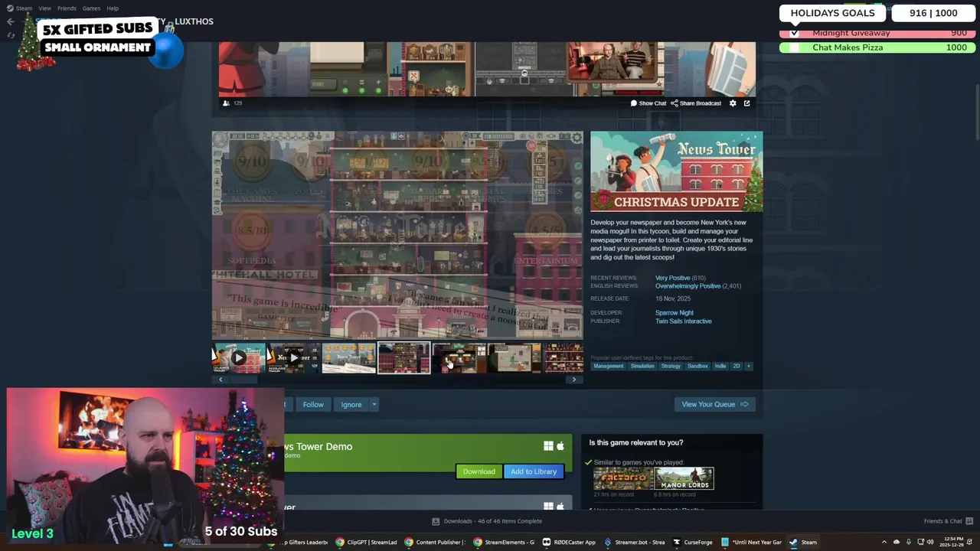Select the highlighted tower screenshot thumbnail
Viewport: 980px width, 551px height.
pos(403,357)
